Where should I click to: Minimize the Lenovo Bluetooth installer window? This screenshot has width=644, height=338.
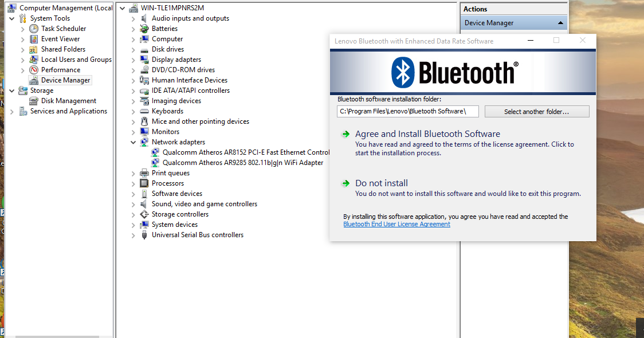pos(531,41)
